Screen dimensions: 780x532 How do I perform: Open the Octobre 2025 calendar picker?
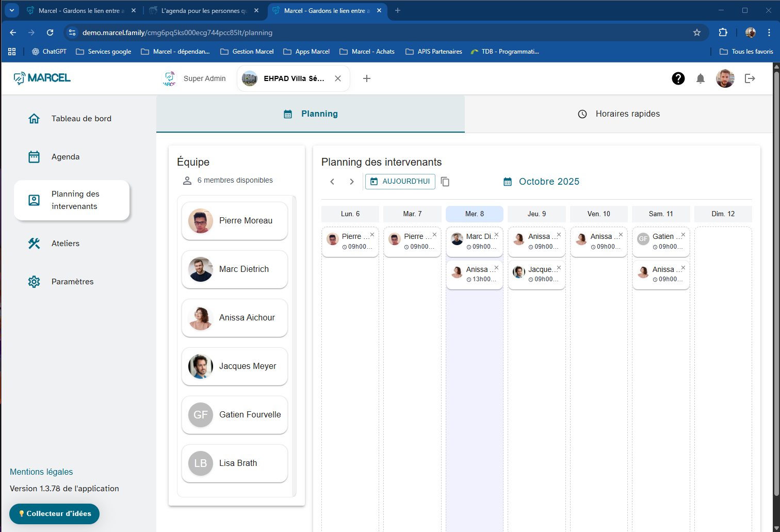[x=542, y=182]
